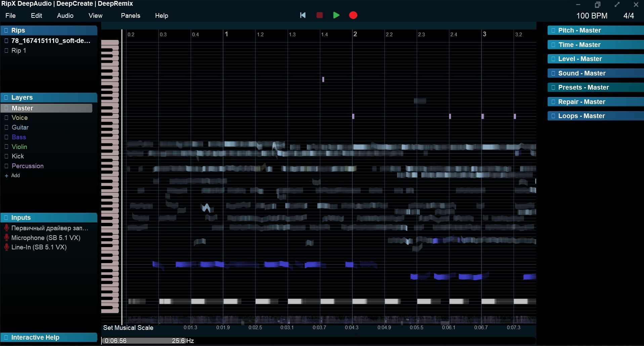Screen dimensions: 644x346
Task: Restore window with the overlapping squares icon
Action: 597,5
